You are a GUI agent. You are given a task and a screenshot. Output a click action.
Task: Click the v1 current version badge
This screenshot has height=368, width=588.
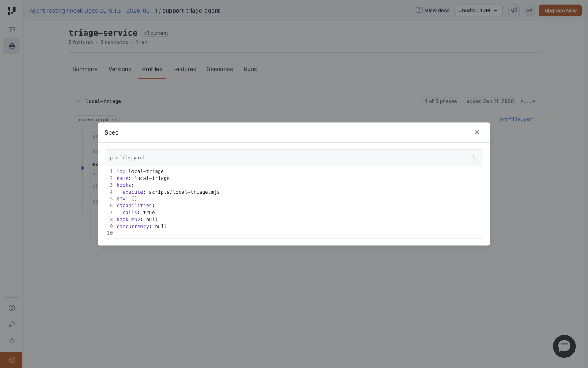click(x=156, y=33)
